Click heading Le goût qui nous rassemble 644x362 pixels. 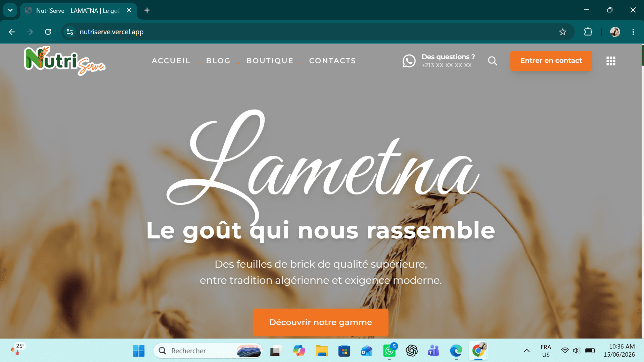tap(321, 231)
